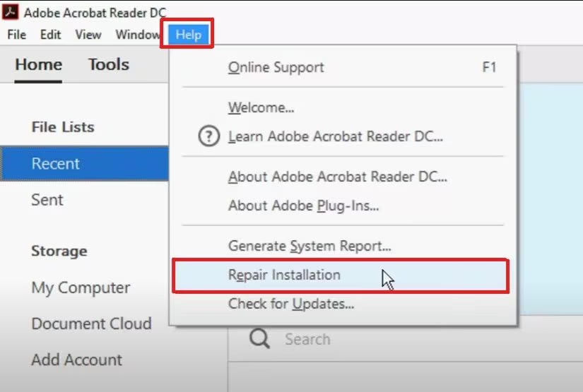Open Learn Adobe Acrobat Reader DC...
This screenshot has width=583, height=392.
click(343, 136)
